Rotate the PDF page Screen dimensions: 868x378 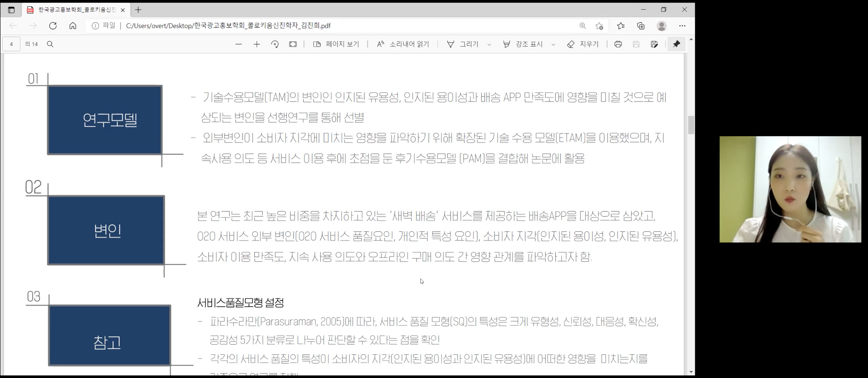[275, 44]
